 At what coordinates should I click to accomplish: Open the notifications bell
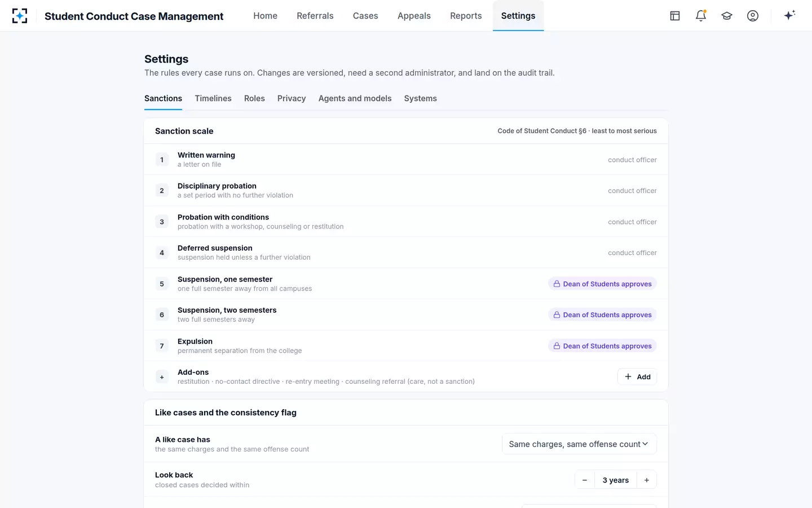click(701, 16)
